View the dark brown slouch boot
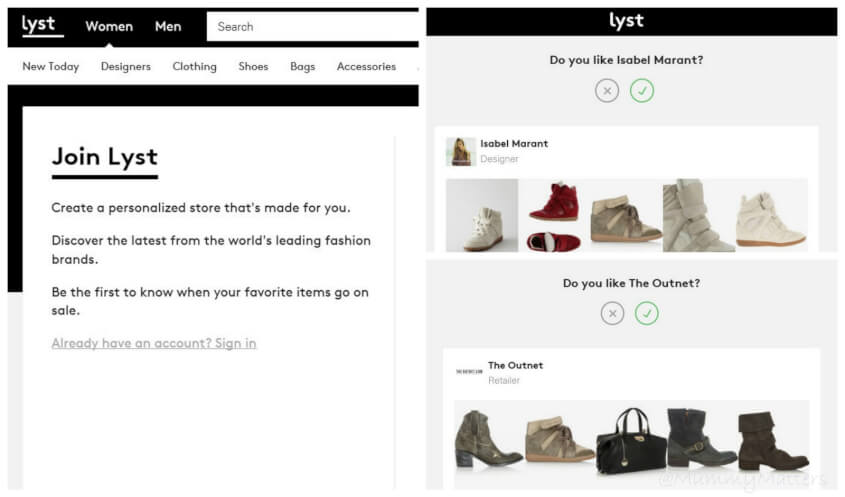The width and height of the screenshot is (845, 497). (x=773, y=441)
